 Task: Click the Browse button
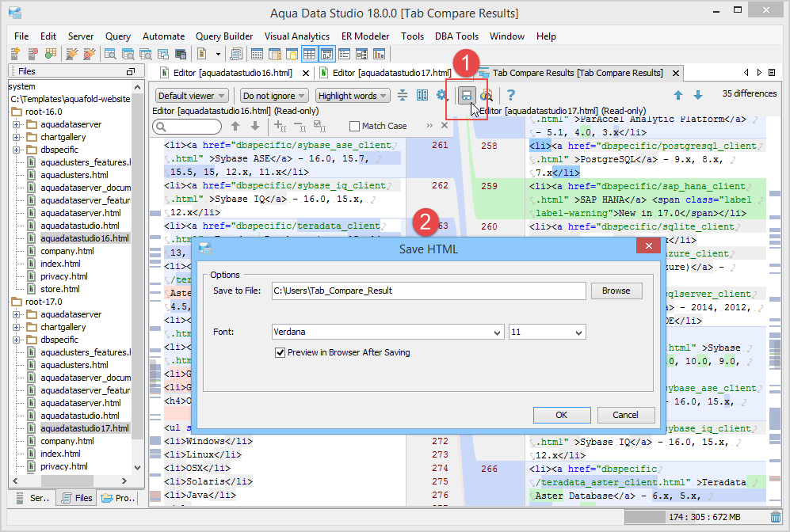pos(616,291)
